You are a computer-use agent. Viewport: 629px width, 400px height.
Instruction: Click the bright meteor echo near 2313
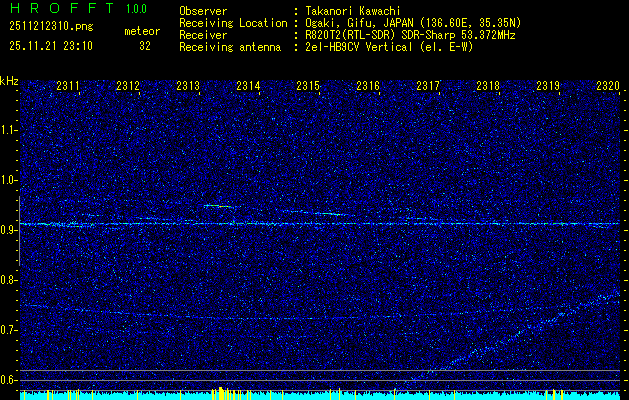pyautogui.click(x=218, y=206)
